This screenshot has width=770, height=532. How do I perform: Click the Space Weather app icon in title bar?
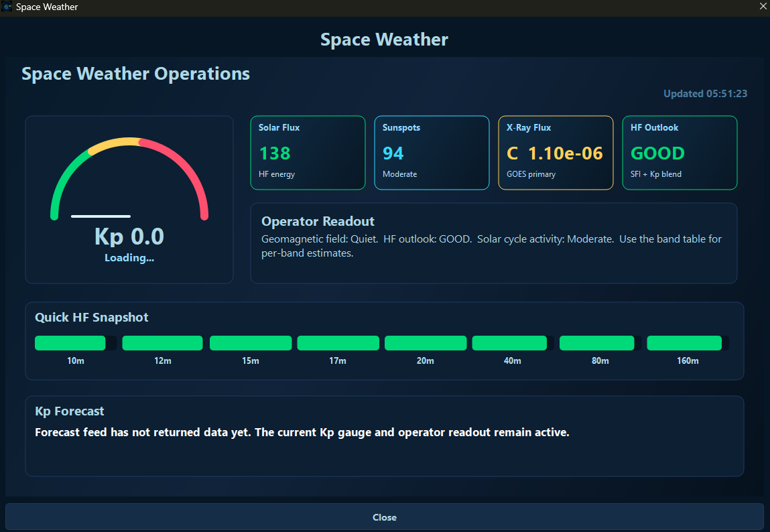coord(7,7)
